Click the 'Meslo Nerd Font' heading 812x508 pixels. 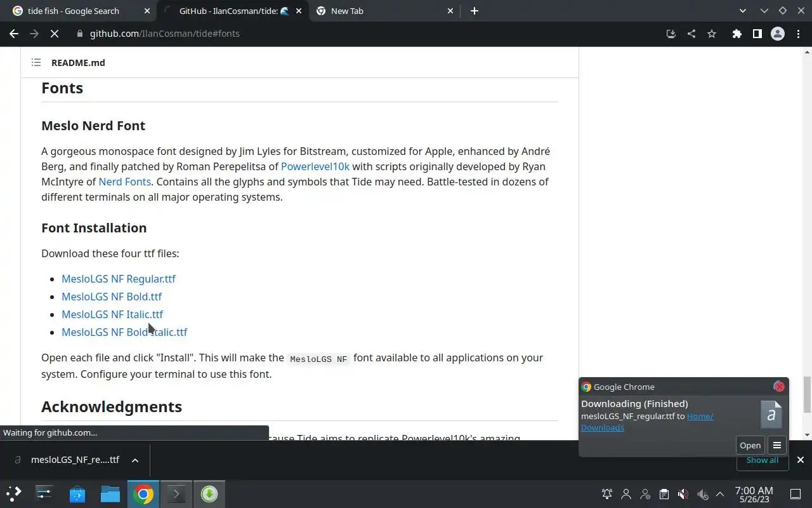click(x=93, y=126)
